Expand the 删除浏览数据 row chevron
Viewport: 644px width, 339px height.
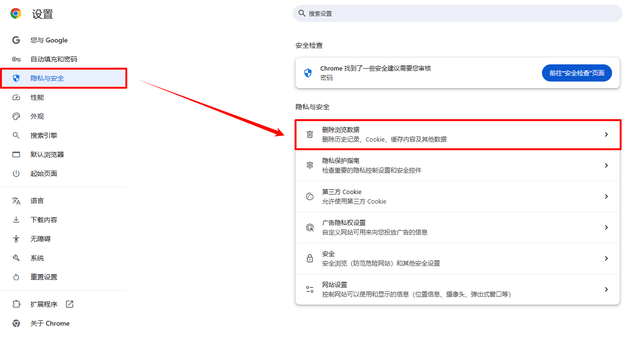tap(606, 134)
